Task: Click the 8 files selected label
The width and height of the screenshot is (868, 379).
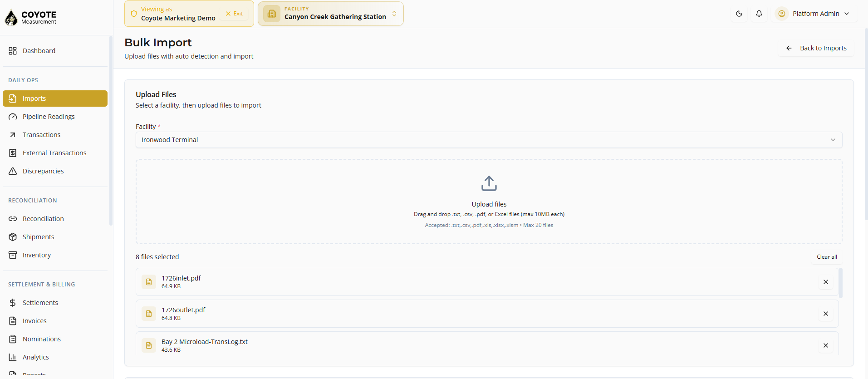Action: 157,257
